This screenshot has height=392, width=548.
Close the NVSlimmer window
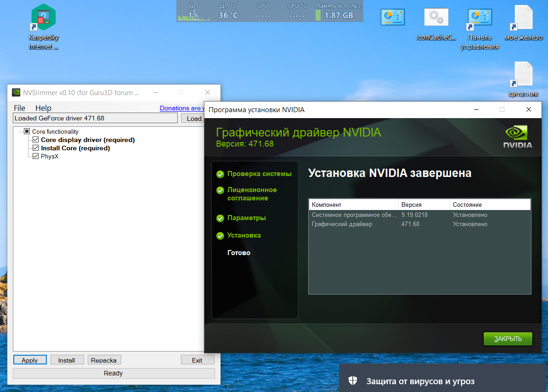[x=208, y=92]
